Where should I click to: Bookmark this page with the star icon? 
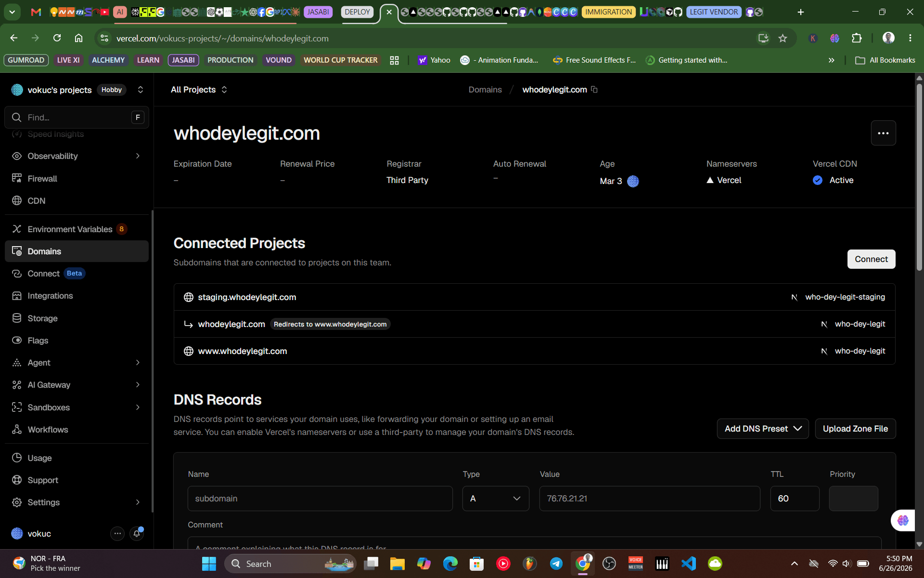click(x=783, y=38)
